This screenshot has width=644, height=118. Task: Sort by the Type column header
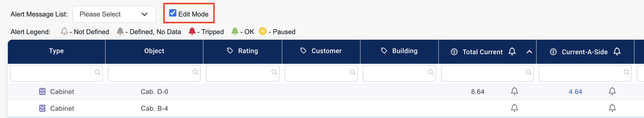(56, 51)
